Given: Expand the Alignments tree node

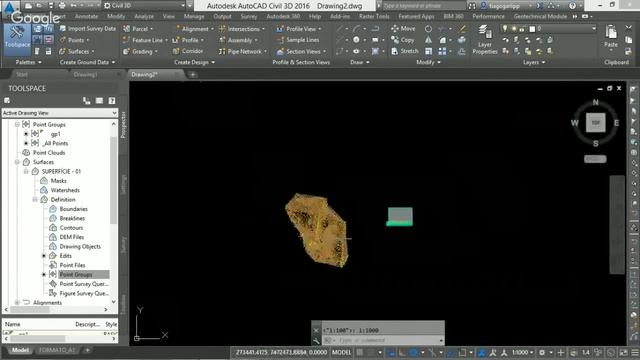Looking at the screenshot, I should click(x=17, y=303).
